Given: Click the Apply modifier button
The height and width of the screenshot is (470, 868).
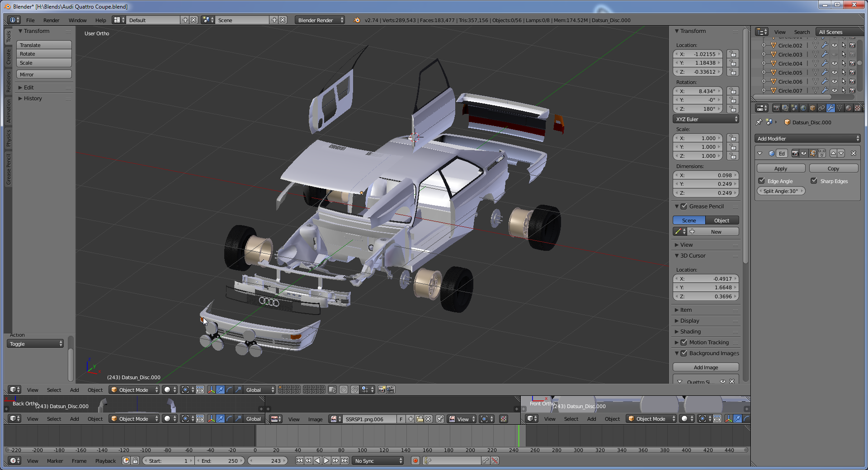Looking at the screenshot, I should (781, 169).
